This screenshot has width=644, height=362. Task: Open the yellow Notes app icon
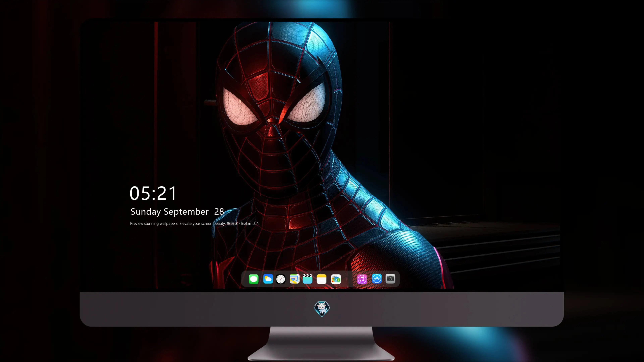321,279
